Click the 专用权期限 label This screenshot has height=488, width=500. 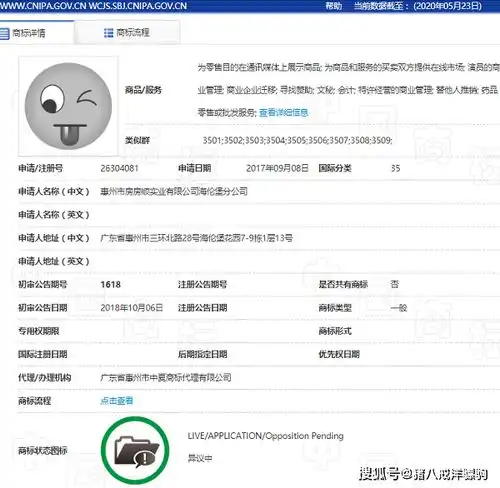(39, 331)
